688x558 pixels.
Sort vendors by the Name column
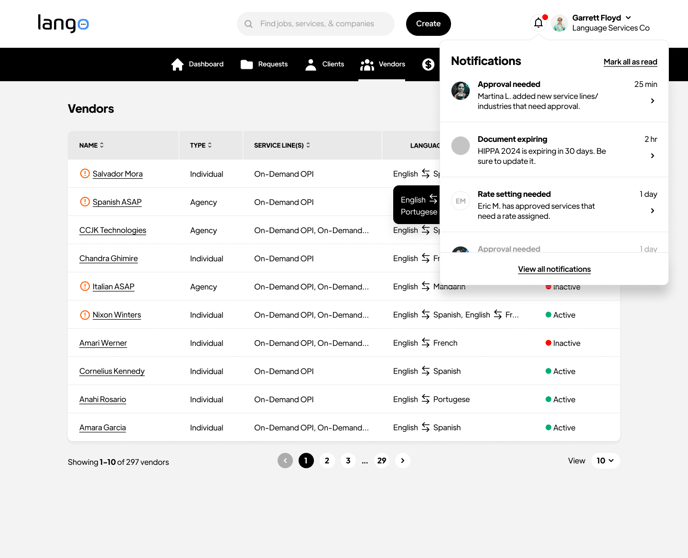click(91, 146)
